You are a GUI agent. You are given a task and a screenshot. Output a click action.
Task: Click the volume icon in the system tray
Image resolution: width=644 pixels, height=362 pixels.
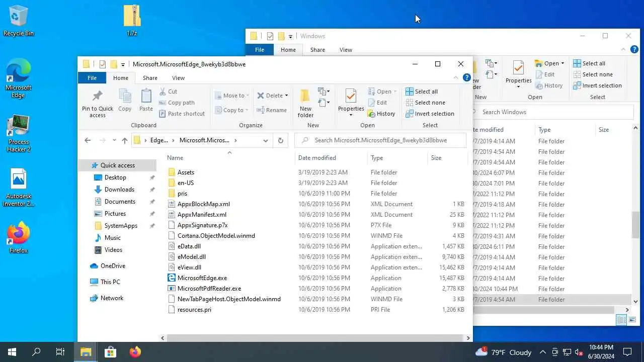click(x=579, y=352)
